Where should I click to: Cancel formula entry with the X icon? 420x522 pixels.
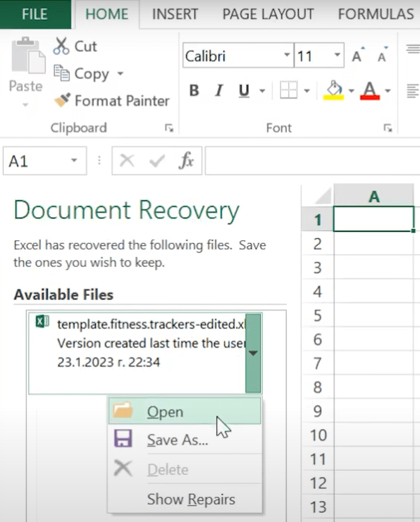coord(127,161)
